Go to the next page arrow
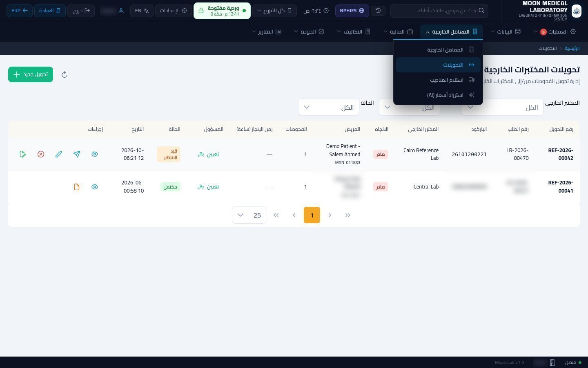The height and width of the screenshot is (368, 588). (x=294, y=215)
